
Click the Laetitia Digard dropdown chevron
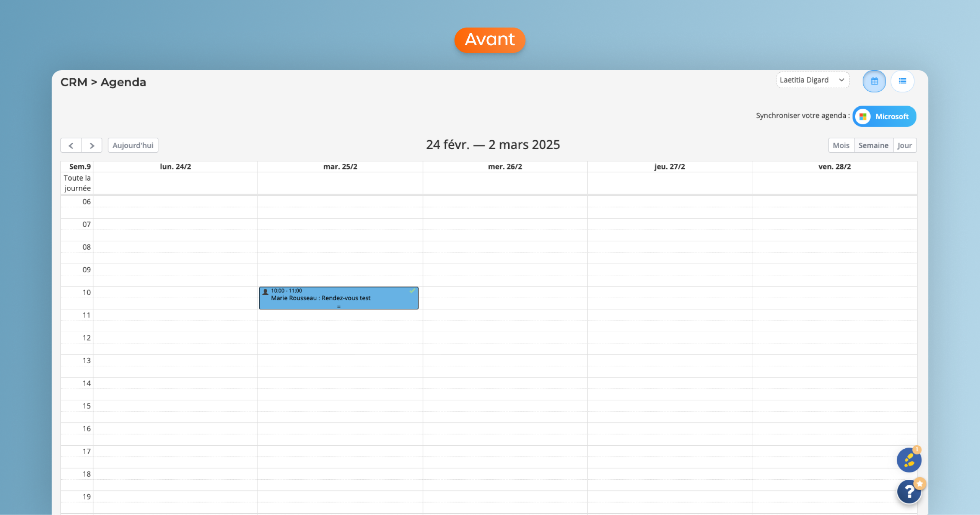click(841, 80)
